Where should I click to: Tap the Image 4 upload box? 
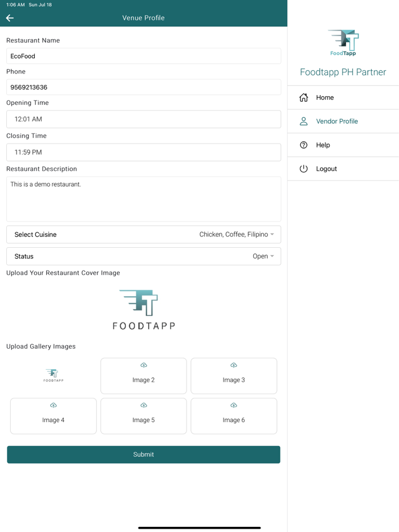53,416
